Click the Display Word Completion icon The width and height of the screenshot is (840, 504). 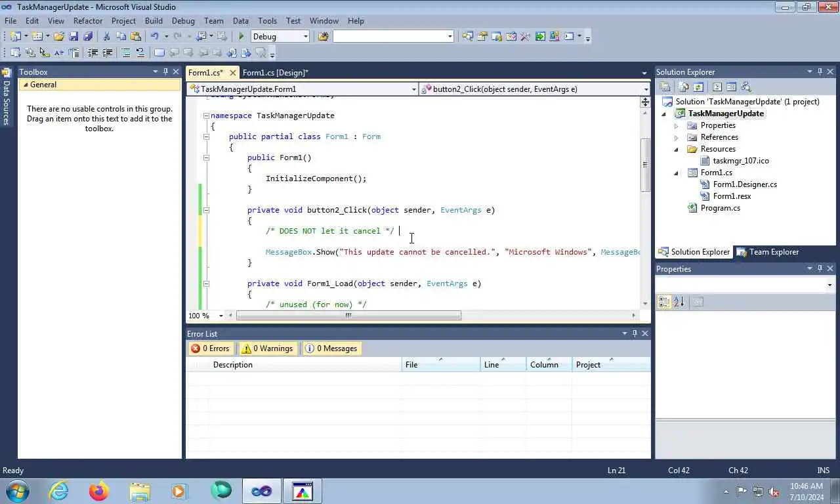59,52
